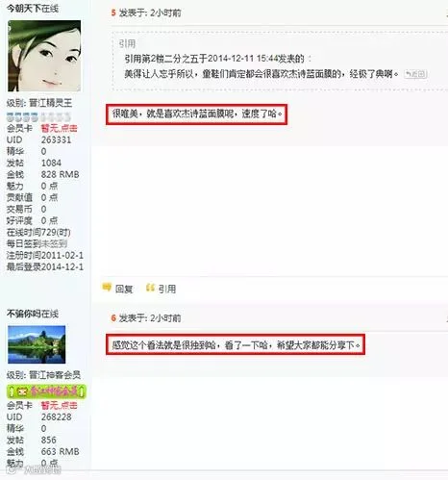Click the star rating icons under 晋江精灵王
The image size is (448, 480).
pos(38,116)
